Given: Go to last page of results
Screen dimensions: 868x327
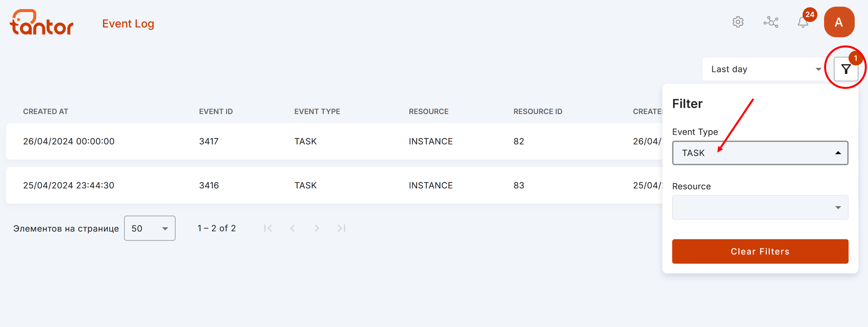Looking at the screenshot, I should [x=341, y=228].
